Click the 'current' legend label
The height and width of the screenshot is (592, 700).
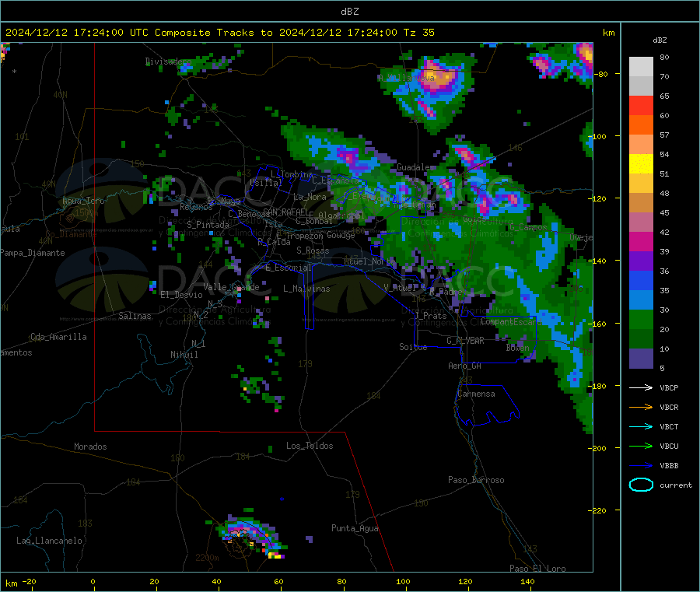click(x=676, y=485)
